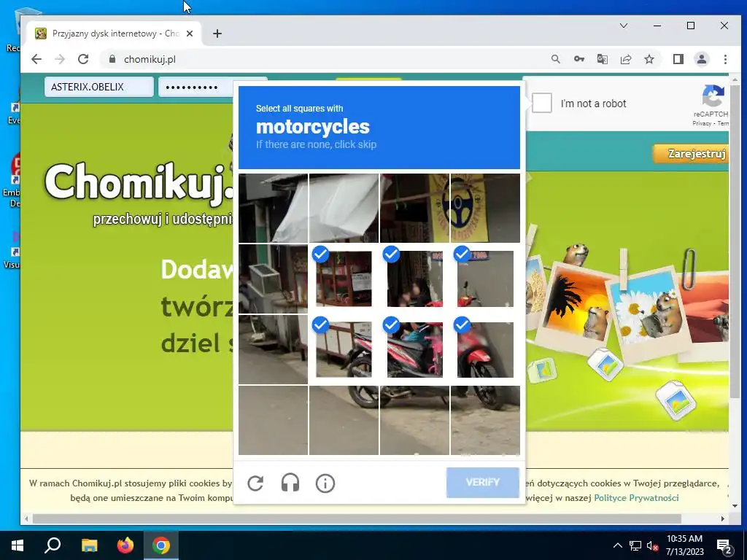
Task: Go back in Chrome
Action: coord(36,59)
